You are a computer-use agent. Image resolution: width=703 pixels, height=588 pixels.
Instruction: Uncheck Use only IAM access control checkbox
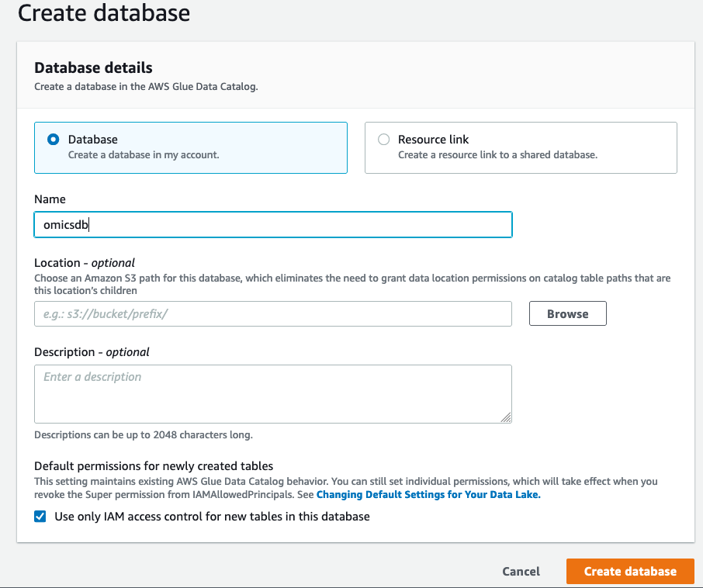pyautogui.click(x=40, y=517)
